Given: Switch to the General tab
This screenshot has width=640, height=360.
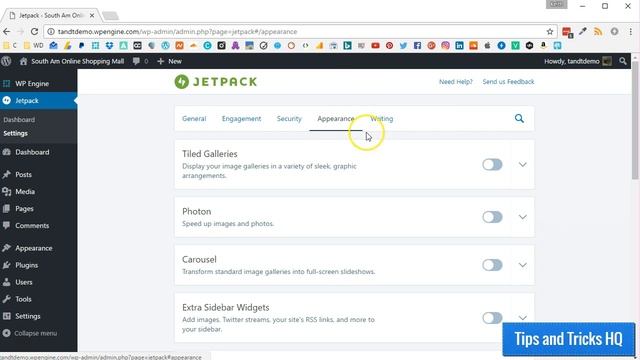Looking at the screenshot, I should [x=194, y=119].
